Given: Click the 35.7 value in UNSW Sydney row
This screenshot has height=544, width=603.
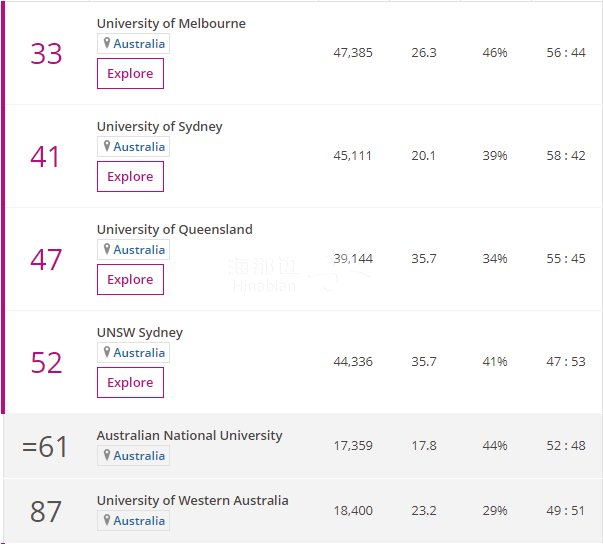Looking at the screenshot, I should click(x=424, y=362).
